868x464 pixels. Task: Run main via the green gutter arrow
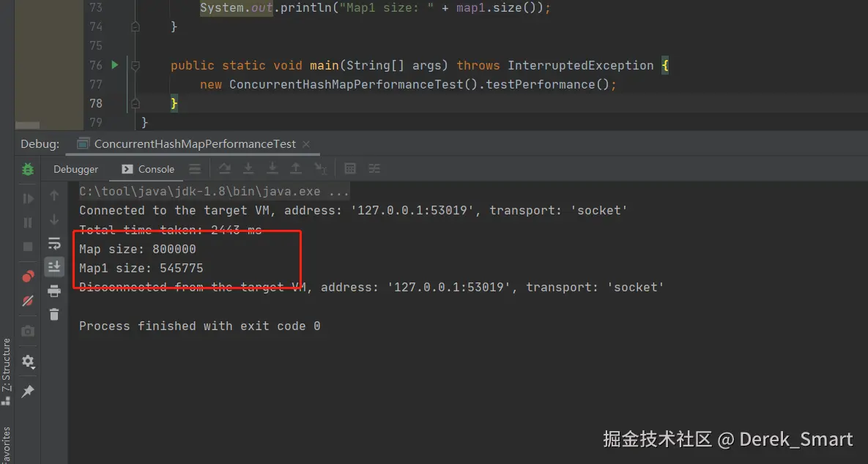[x=115, y=65]
